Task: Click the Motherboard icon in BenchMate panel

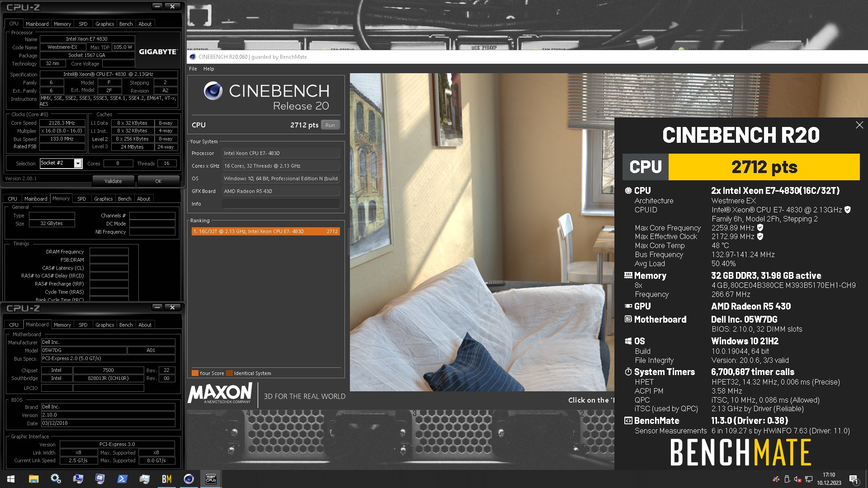Action: click(628, 319)
